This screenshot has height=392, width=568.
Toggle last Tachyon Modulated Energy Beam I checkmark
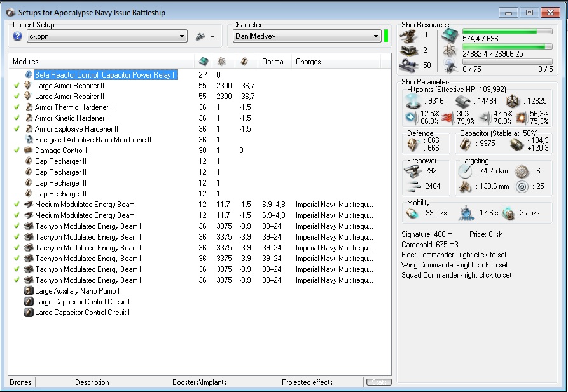tap(17, 280)
